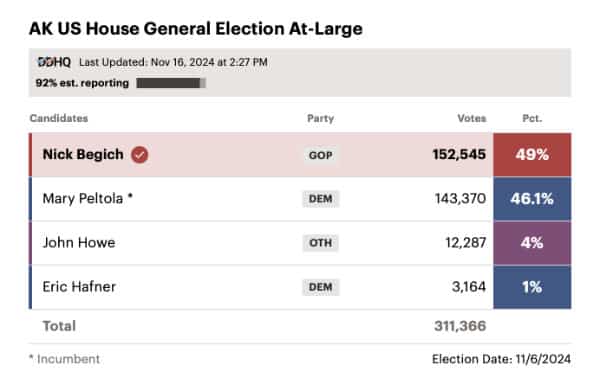
Task: Click the Candidates column header
Action: point(59,118)
